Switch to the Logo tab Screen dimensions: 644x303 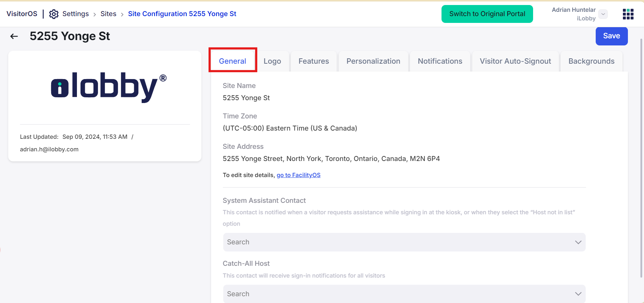pyautogui.click(x=272, y=61)
